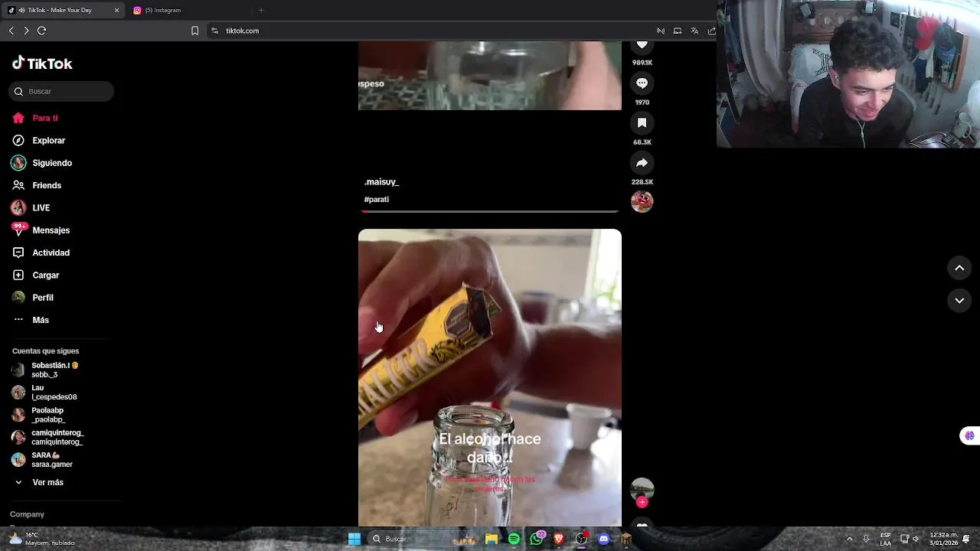Click the cast screen icon in browser toolbar
Image resolution: width=980 pixels, height=551 pixels.
tap(678, 31)
